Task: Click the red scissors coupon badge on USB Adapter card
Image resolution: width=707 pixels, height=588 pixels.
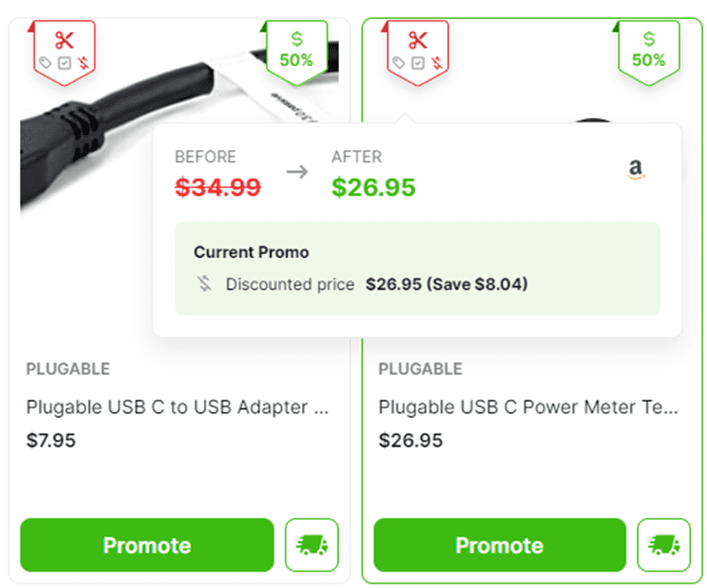Action: coord(64,52)
